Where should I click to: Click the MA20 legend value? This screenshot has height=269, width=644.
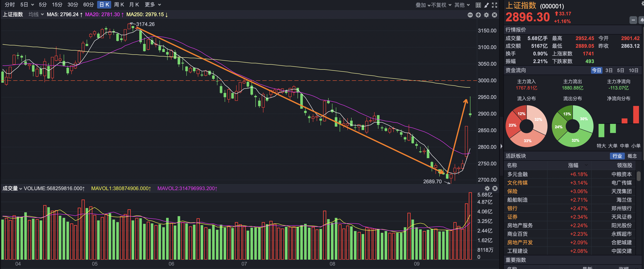[104, 14]
